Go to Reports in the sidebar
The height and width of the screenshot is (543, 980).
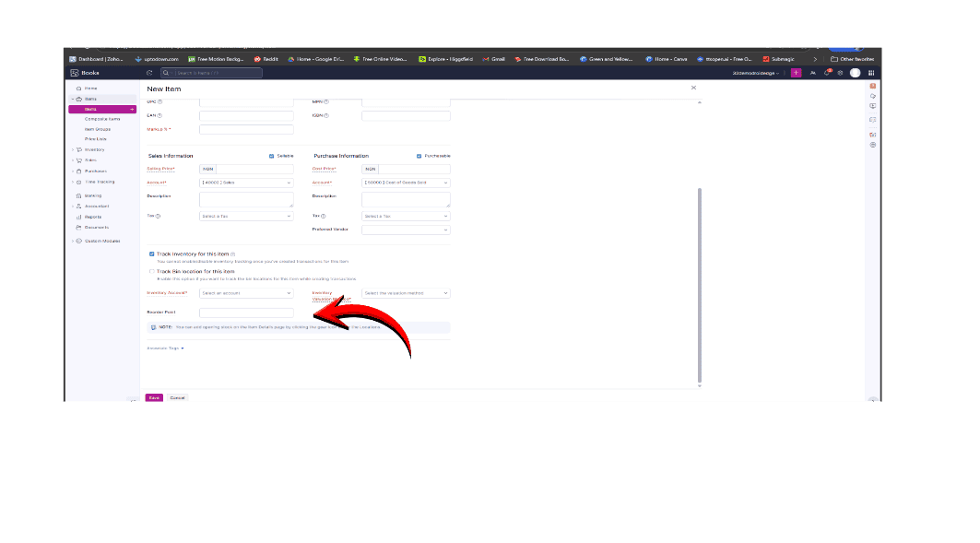click(x=93, y=217)
